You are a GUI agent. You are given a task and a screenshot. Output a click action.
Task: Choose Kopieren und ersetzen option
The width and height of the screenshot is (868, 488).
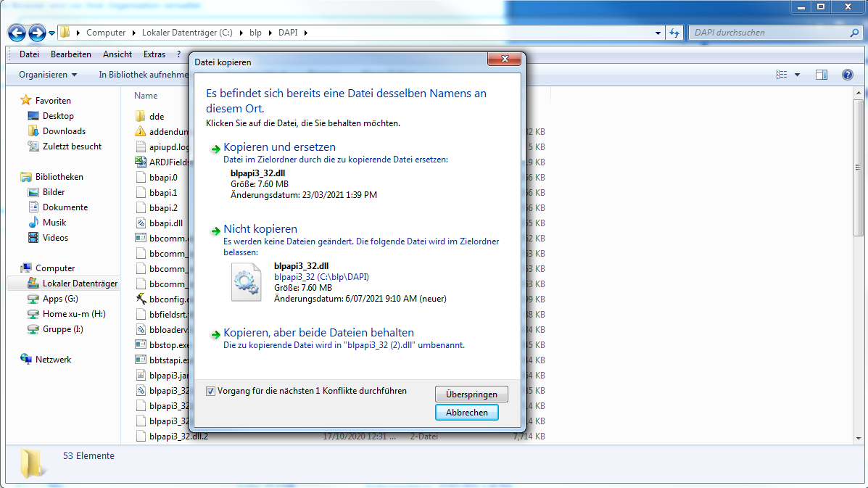coord(355,170)
